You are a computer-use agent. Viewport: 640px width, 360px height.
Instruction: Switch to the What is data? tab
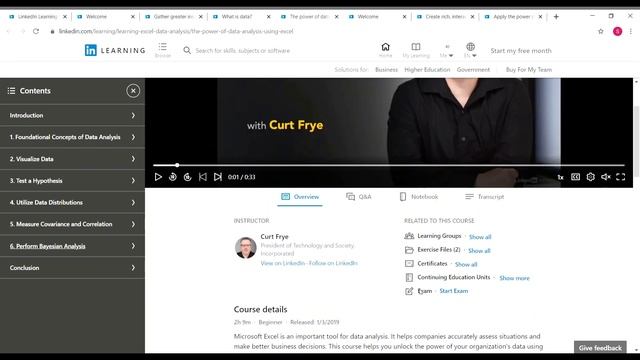241,17
